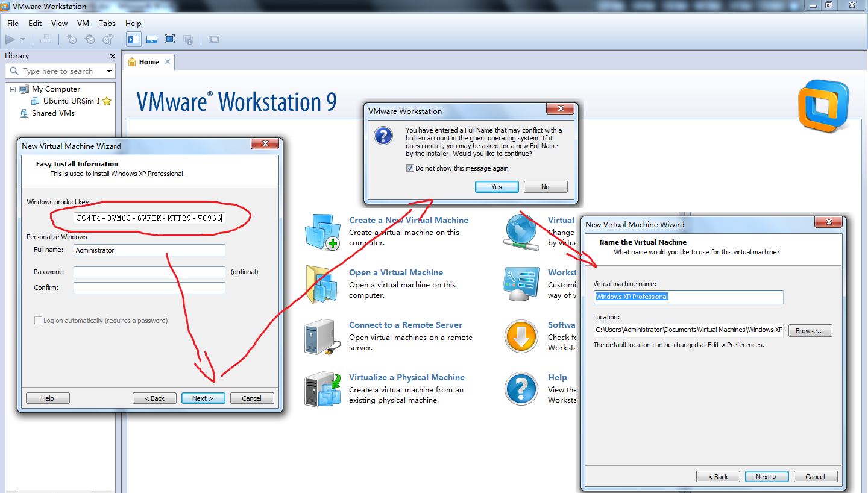868x493 pixels.
Task: Click the Connect to a Remote Server link
Action: (x=406, y=325)
